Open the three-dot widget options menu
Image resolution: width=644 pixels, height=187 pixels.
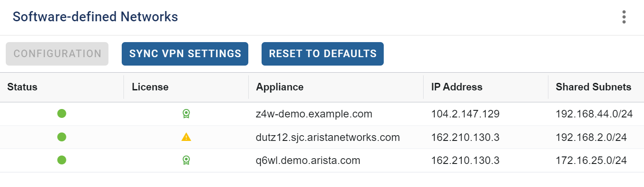624,17
